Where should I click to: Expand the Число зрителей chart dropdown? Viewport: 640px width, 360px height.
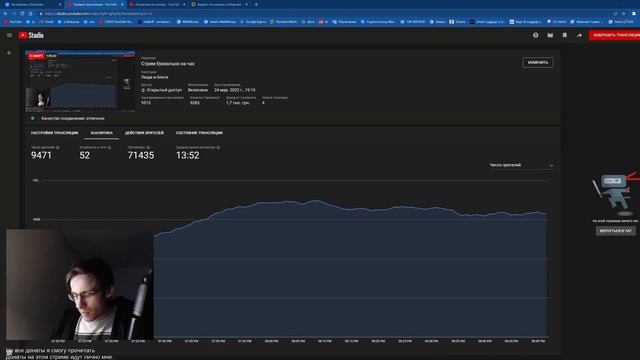[521, 165]
